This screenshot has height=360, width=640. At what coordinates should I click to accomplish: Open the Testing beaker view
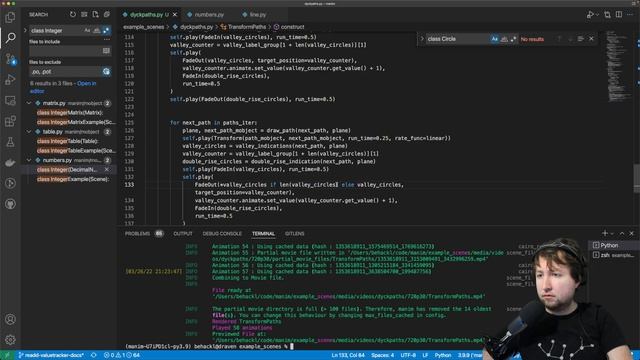[x=10, y=142]
